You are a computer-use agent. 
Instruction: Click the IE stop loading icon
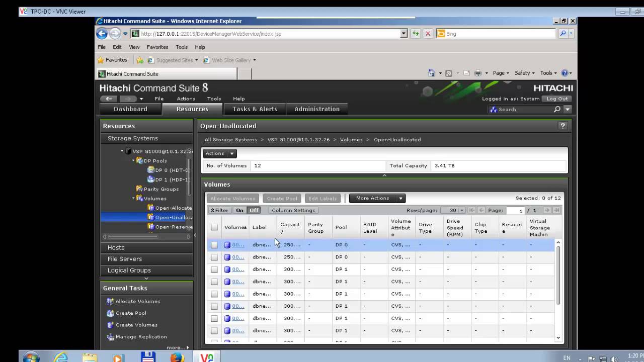tap(428, 34)
